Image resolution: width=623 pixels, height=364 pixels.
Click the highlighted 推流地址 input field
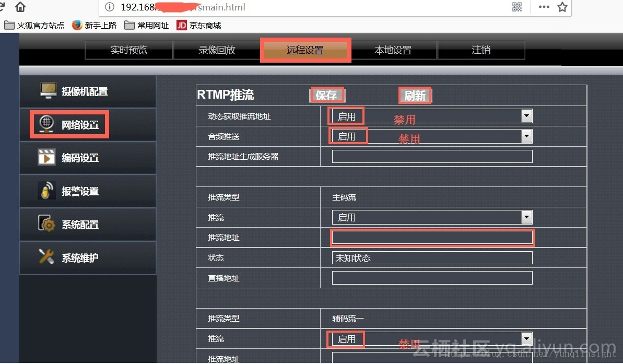tap(432, 238)
